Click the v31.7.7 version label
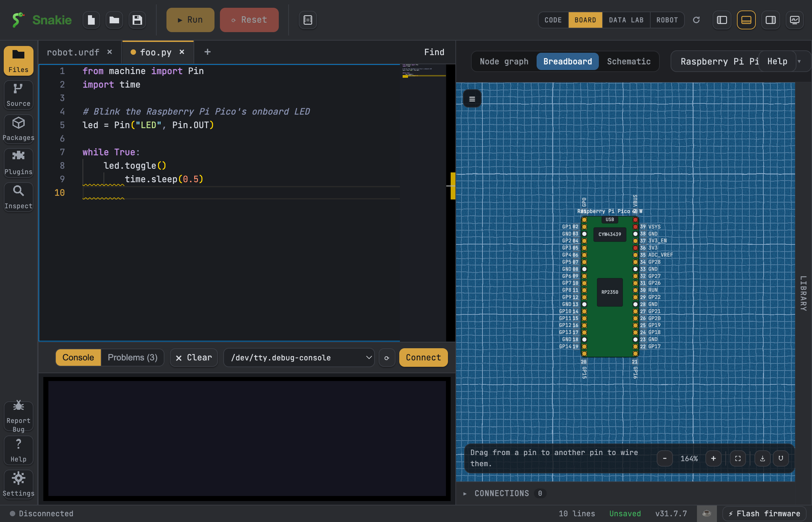Screen dimensions: 812x522 click(671, 513)
